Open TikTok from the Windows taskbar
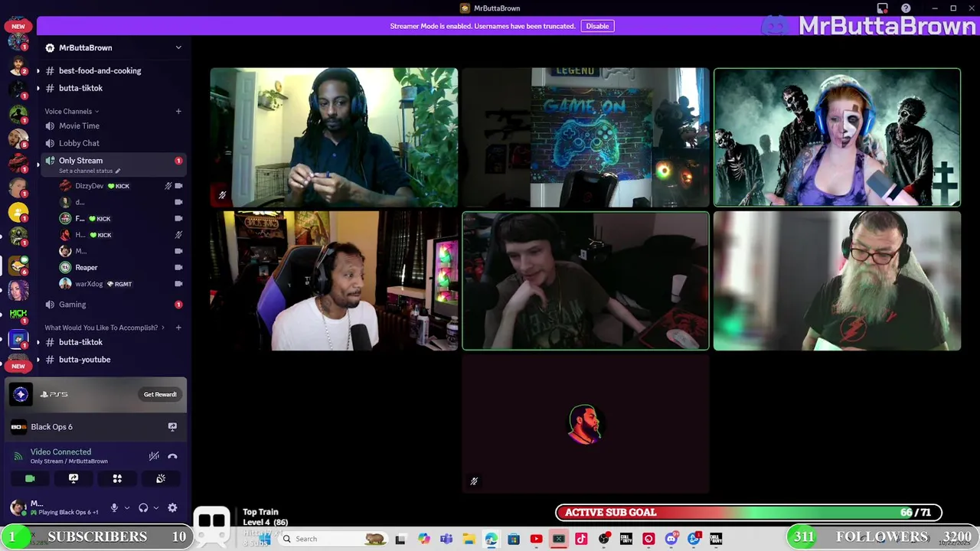 (x=581, y=539)
